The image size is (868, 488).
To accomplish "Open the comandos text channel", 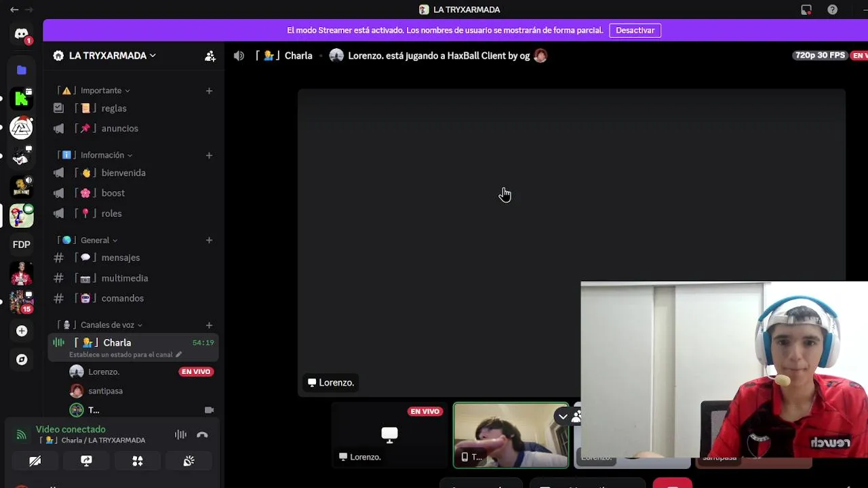I will click(x=133, y=298).
